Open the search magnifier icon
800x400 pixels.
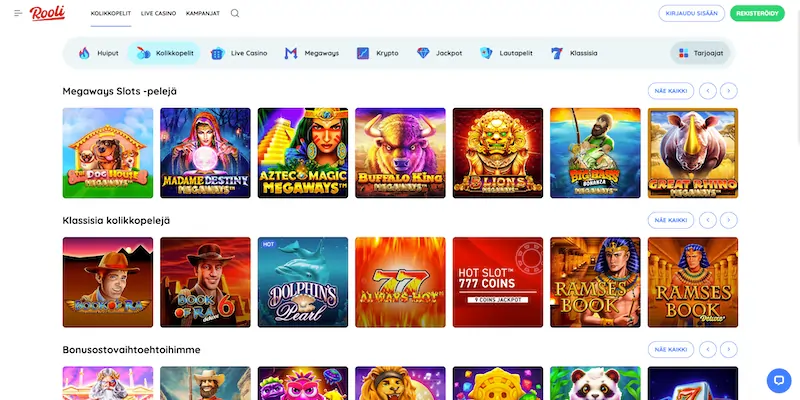coord(235,13)
